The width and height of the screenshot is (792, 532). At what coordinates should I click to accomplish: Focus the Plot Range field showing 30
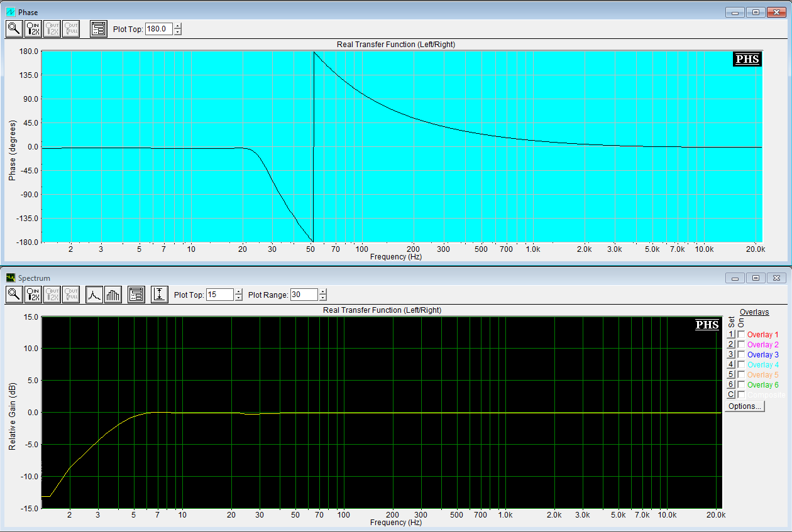(304, 295)
